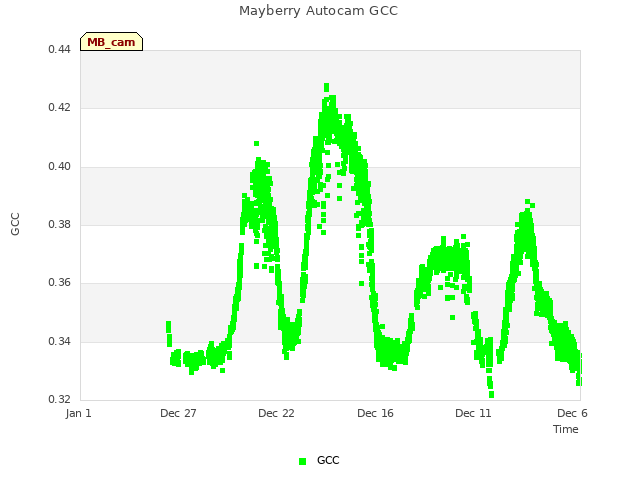Click the Dec 16 x-axis label
The height and width of the screenshot is (480, 640).
point(376,413)
